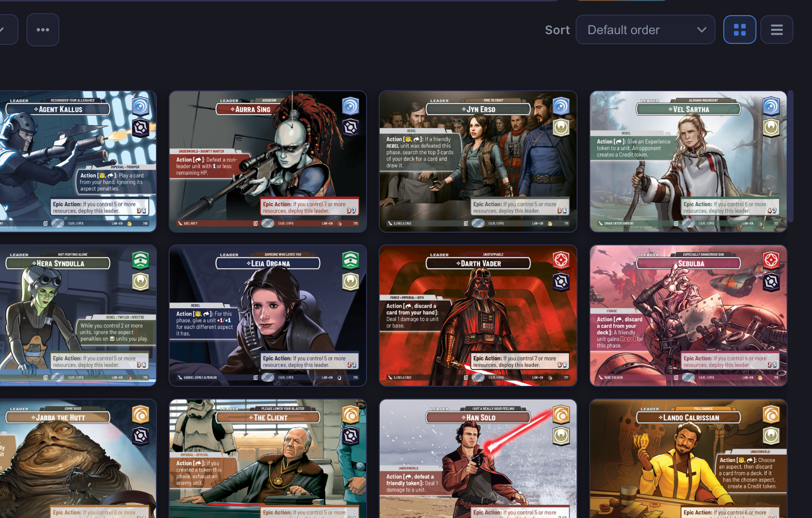812x518 pixels.
Task: Switch to list view layout
Action: click(776, 30)
